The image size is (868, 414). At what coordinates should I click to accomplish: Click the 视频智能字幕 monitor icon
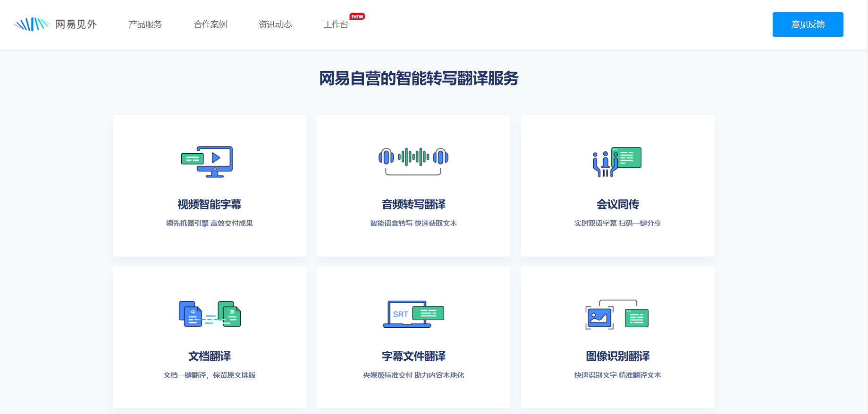(x=207, y=162)
